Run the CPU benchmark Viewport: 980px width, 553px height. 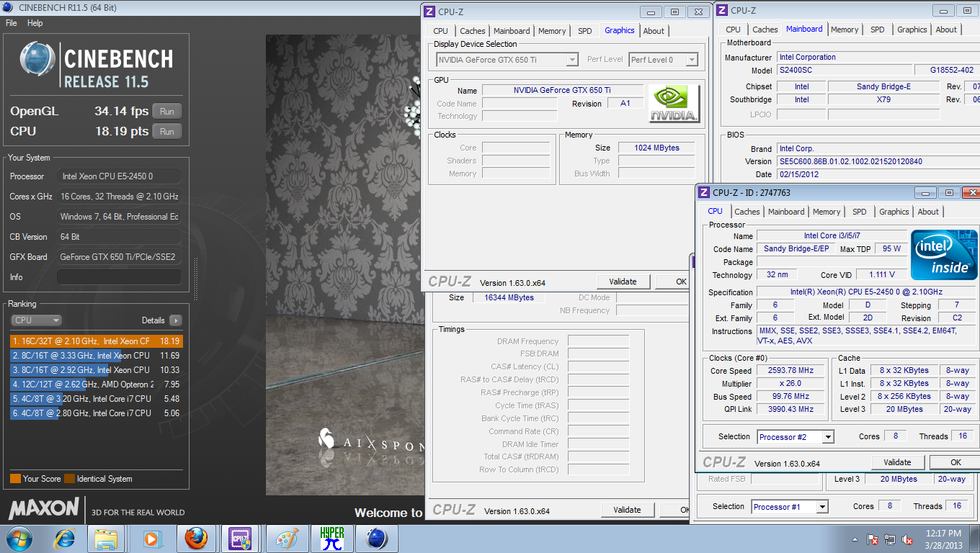(x=166, y=132)
